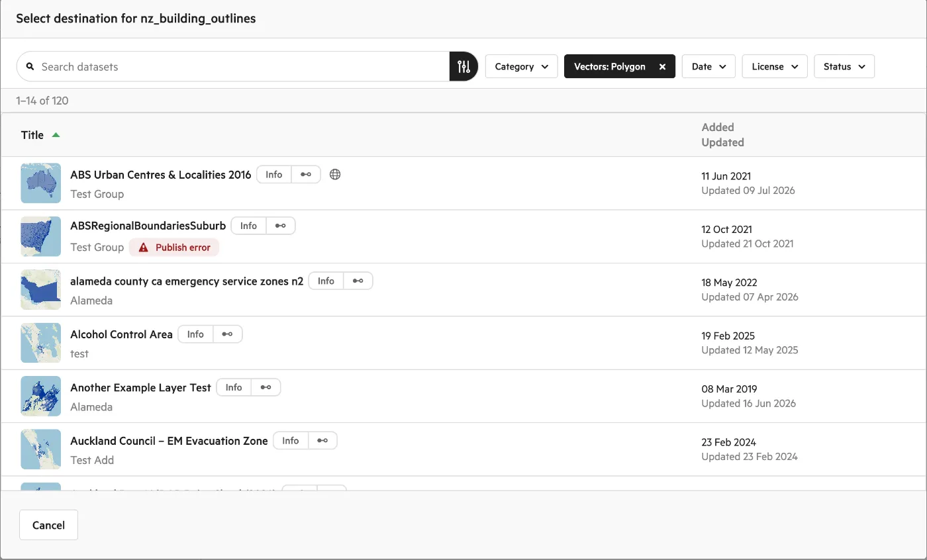Viewport: 927px width, 560px height.
Task: Click the magnifier icon in the search field
Action: 30,67
